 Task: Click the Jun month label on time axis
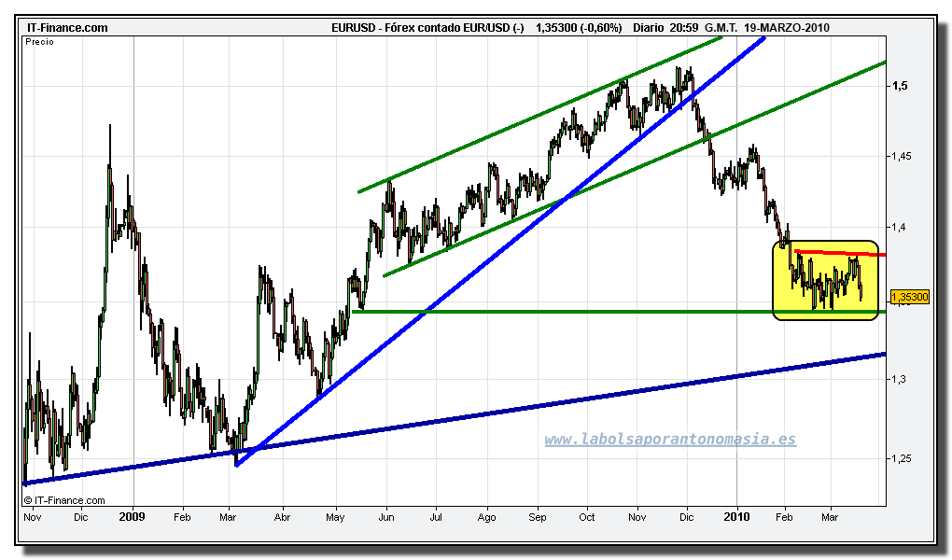coord(386,517)
